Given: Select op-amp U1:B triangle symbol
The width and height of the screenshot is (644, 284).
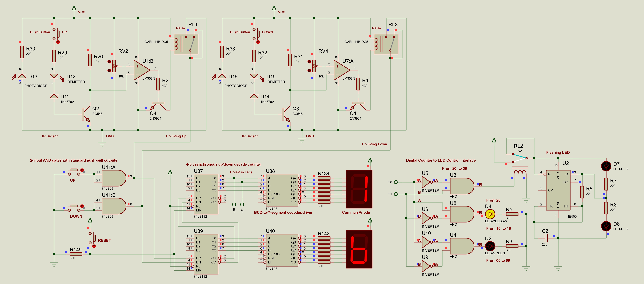Looking at the screenshot, I should coord(142,70).
